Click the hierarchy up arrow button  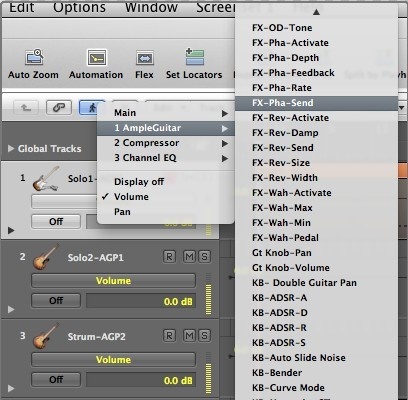(26, 107)
